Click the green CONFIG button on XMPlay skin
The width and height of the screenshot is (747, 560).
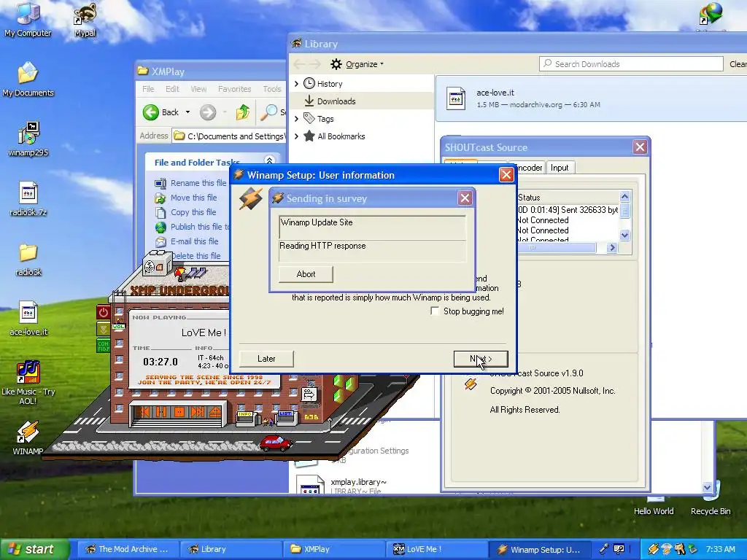[x=103, y=345]
